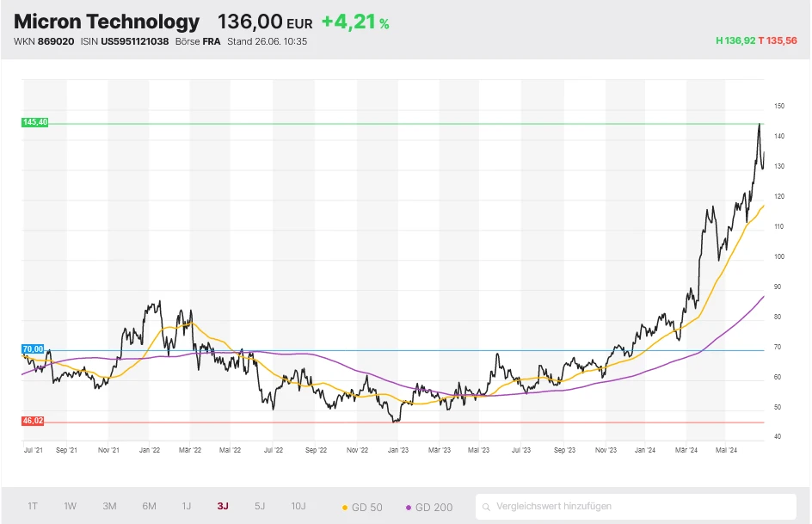This screenshot has height=524, width=812.
Task: Switch to the 5J timeframe
Action: coord(260,507)
